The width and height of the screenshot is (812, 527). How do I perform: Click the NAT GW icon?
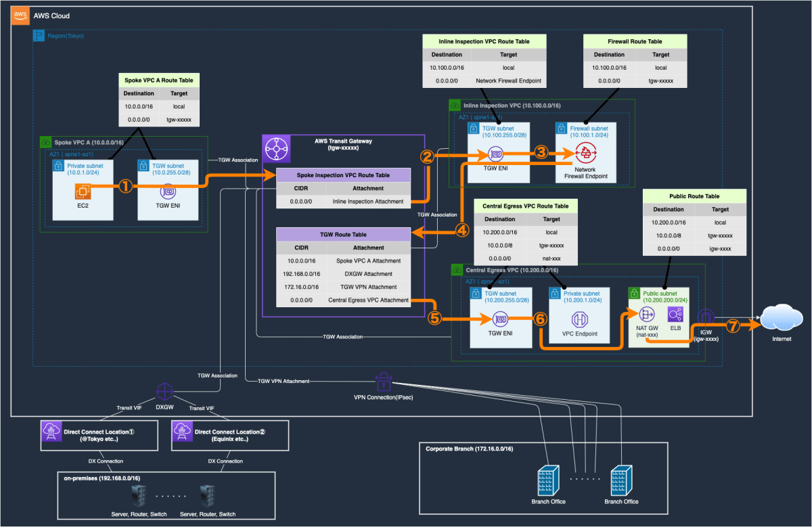point(646,314)
